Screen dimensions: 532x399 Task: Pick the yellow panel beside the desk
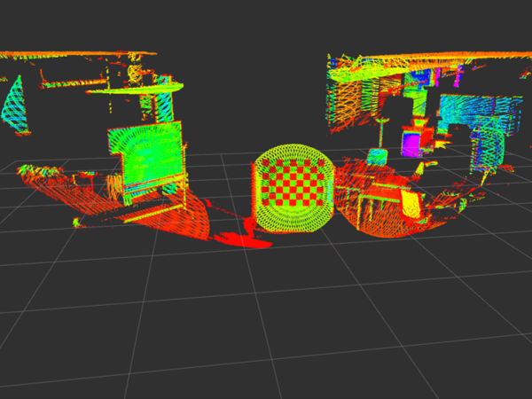pyautogui.click(x=411, y=204)
